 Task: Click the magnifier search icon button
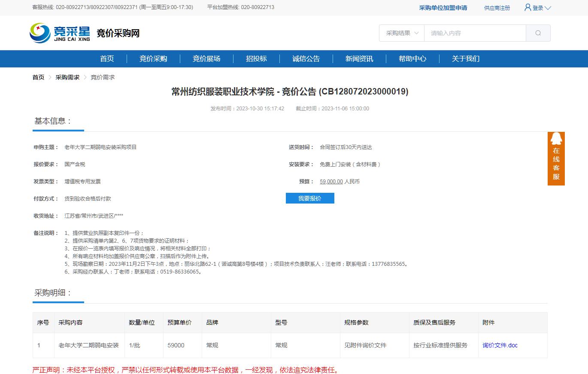pos(538,33)
